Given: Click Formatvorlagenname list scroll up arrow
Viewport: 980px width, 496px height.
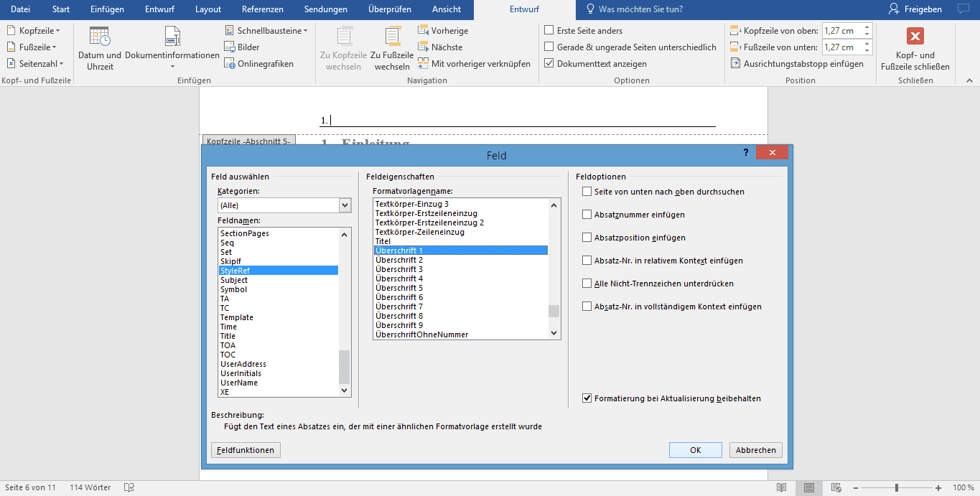Looking at the screenshot, I should coord(554,205).
